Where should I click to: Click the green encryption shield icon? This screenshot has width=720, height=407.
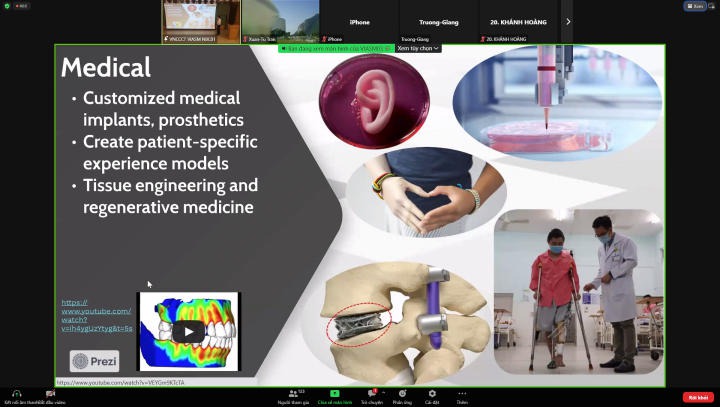pos(6,6)
